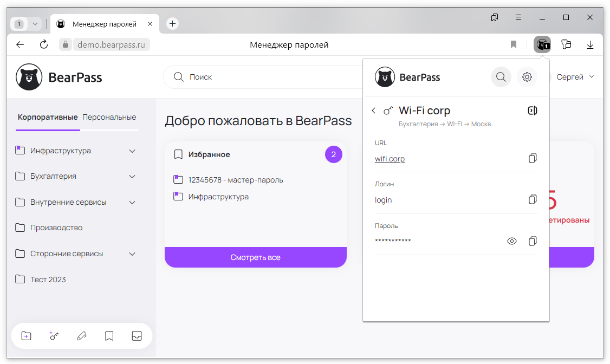This screenshot has width=610, height=364.
Task: Copy the login field value
Action: (x=533, y=200)
